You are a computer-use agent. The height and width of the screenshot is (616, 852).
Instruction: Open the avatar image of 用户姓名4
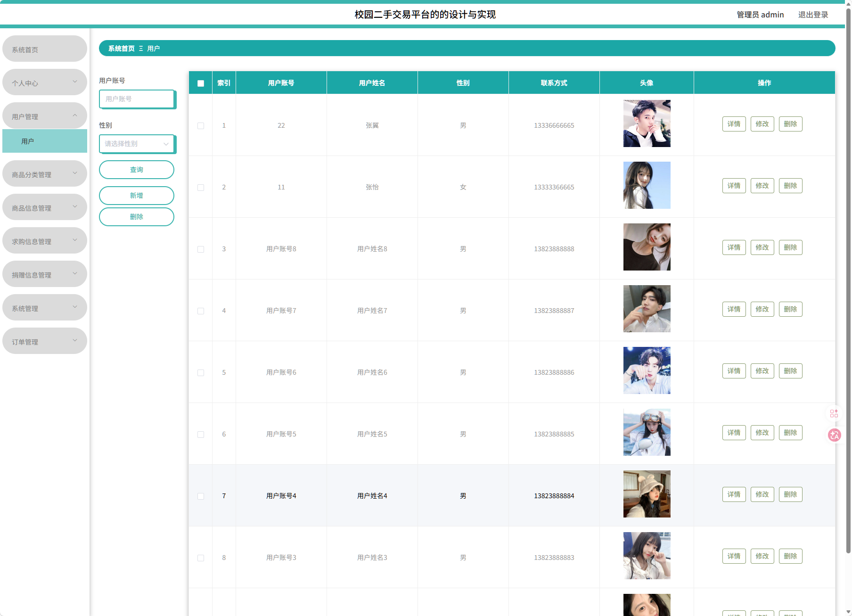tap(647, 494)
